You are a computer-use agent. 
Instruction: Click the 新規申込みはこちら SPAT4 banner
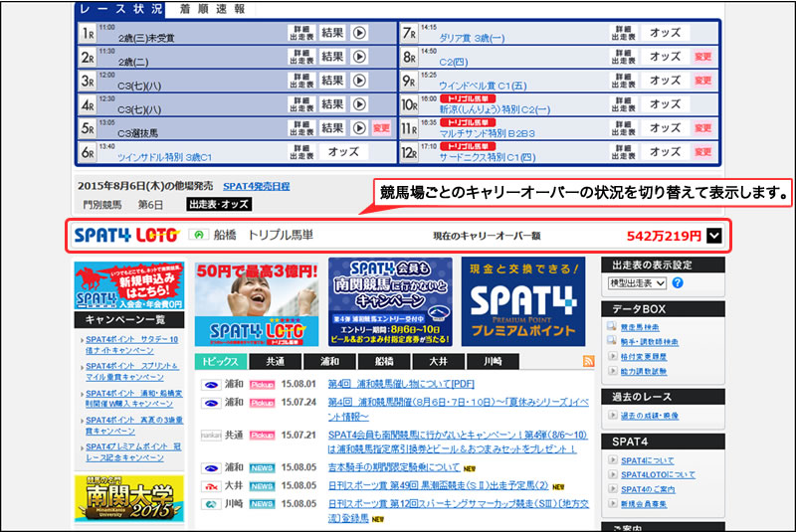[x=129, y=285]
